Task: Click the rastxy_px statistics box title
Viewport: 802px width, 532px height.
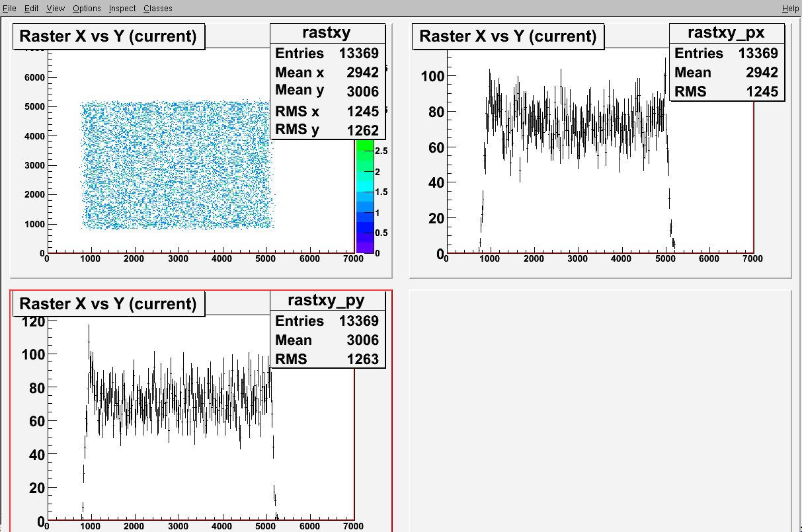Action: coord(727,32)
